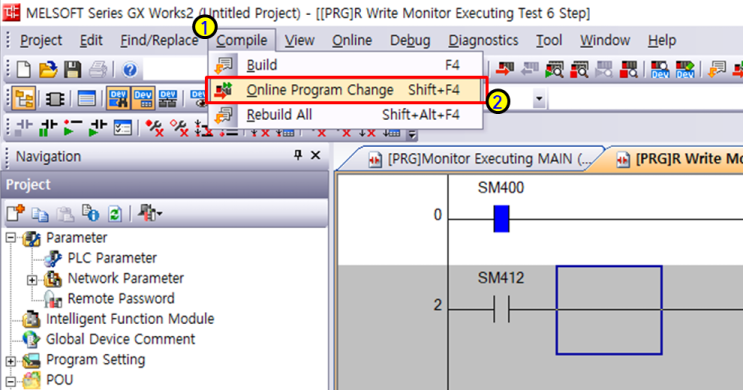743x390 pixels.
Task: Create a new project with the New icon
Action: coord(24,70)
